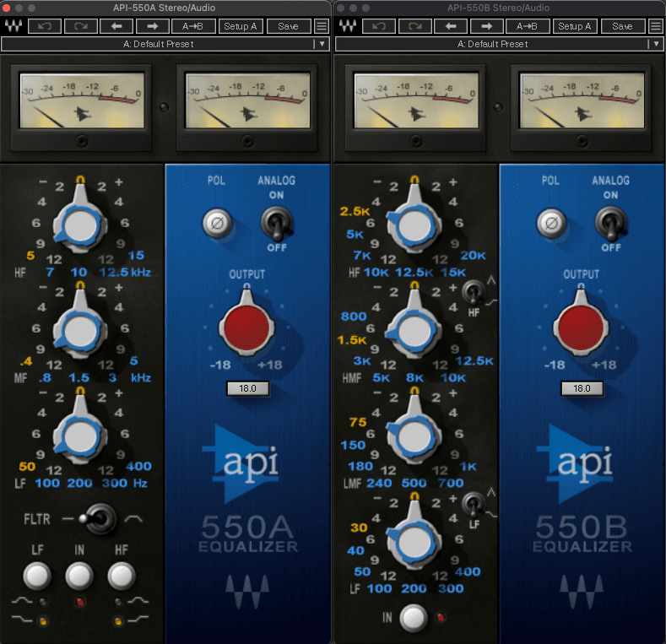Select 12.5 kHz HF frequency on 550A
The image size is (666, 644).
coord(113,272)
